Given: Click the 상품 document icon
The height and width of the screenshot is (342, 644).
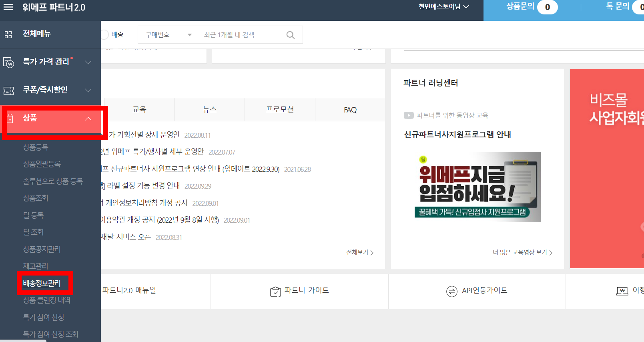Looking at the screenshot, I should click(10, 118).
